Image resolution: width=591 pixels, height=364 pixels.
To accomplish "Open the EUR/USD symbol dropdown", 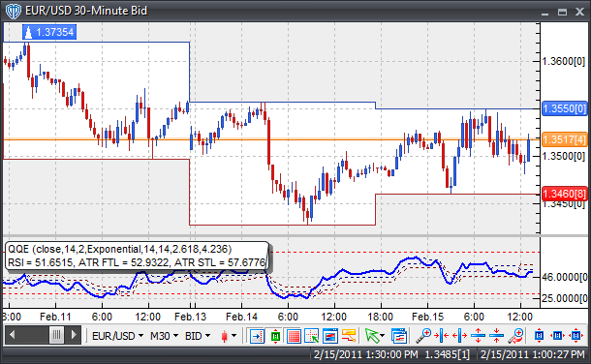I will point(117,336).
